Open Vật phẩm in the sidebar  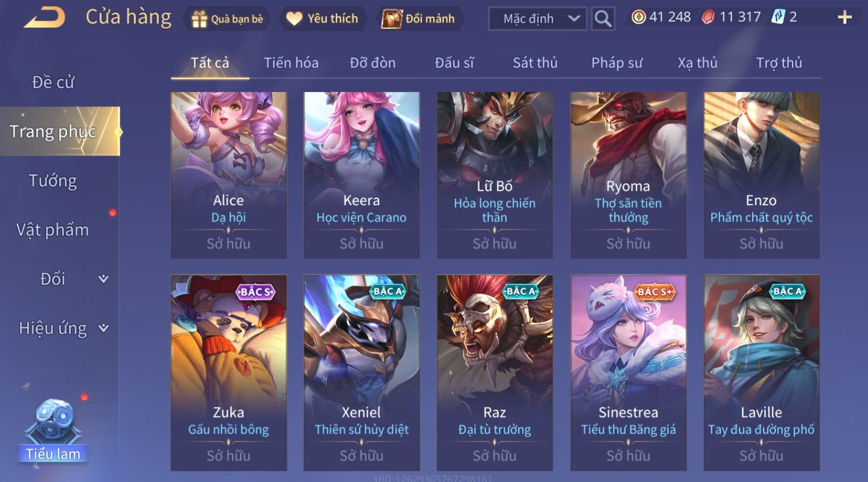click(53, 230)
